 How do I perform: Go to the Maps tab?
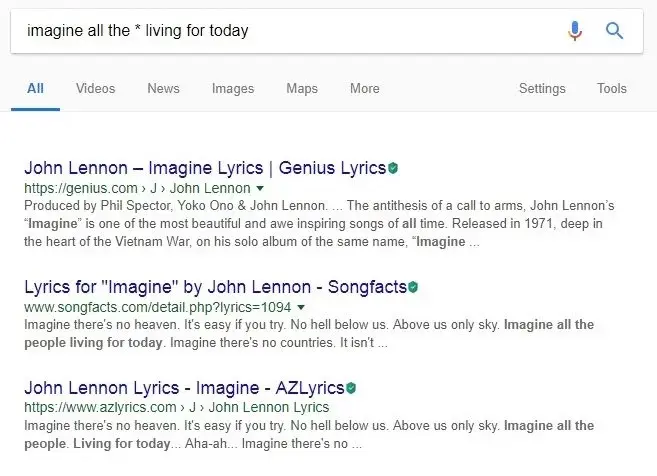(301, 89)
